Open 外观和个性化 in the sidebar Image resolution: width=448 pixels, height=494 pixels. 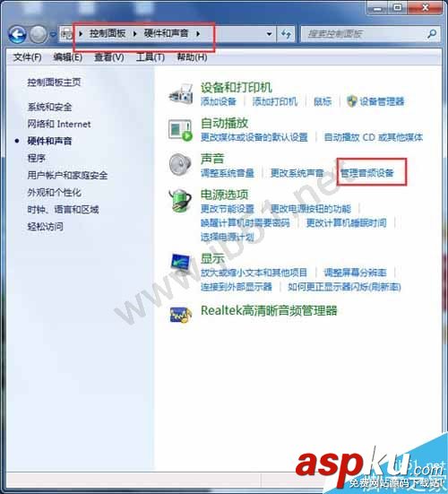(x=54, y=192)
